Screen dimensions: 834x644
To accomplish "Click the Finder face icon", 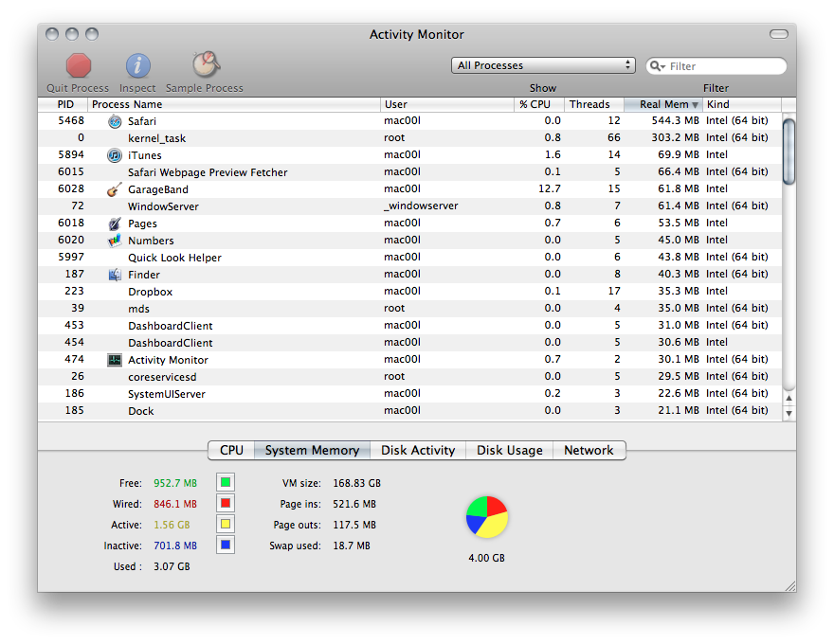I will (x=115, y=275).
